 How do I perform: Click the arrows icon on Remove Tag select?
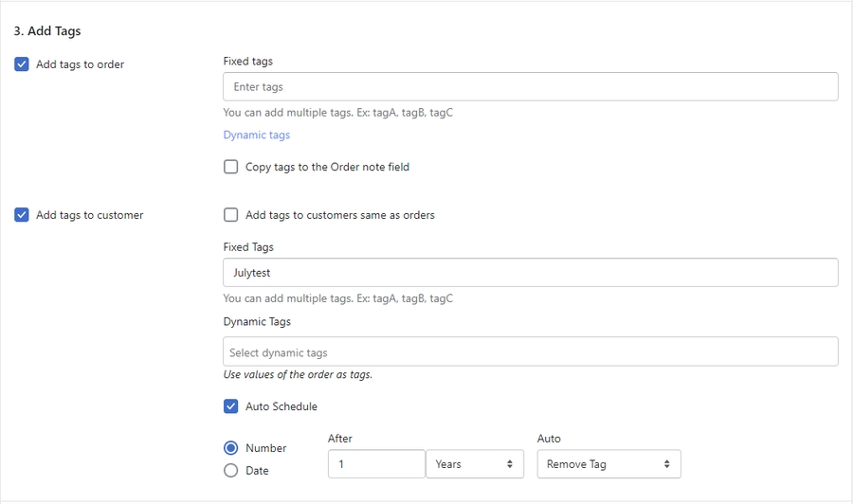coord(666,464)
